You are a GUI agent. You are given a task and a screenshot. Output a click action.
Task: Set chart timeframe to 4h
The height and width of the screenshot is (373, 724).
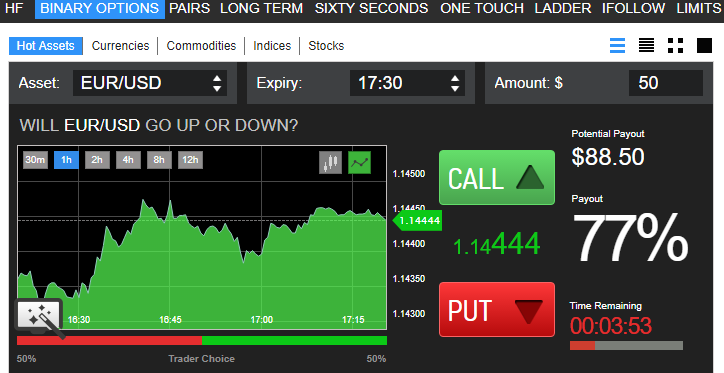click(128, 160)
